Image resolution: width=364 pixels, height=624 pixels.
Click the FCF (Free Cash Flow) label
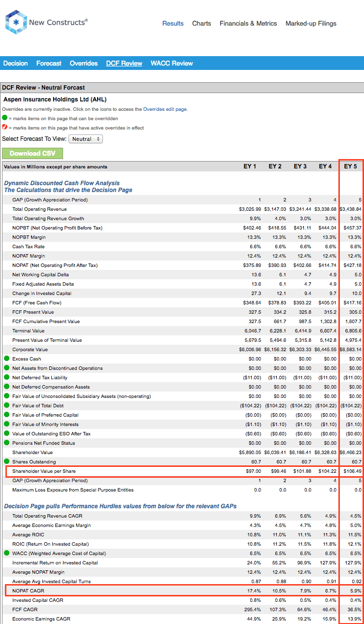click(36, 302)
